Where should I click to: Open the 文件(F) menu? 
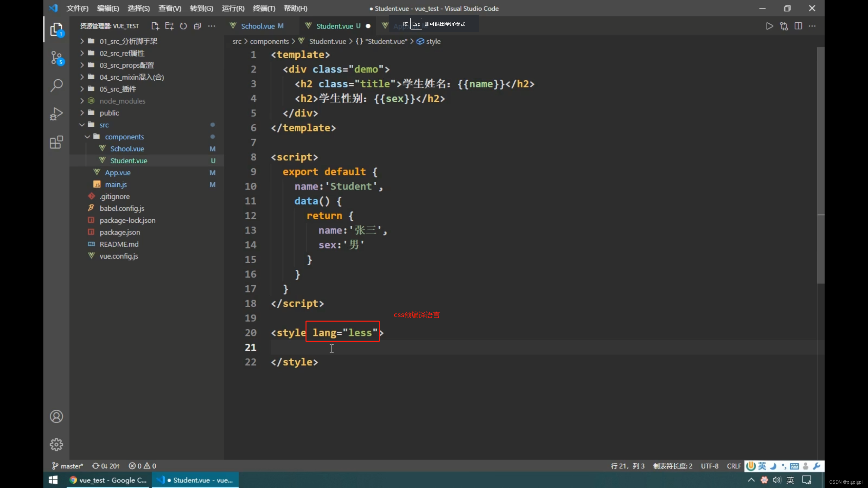77,8
